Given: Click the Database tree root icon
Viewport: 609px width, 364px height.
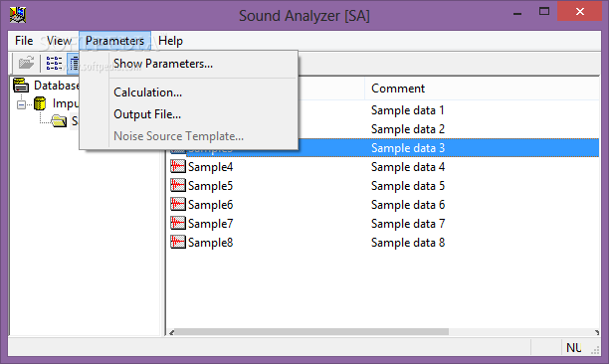Looking at the screenshot, I should coord(21,86).
